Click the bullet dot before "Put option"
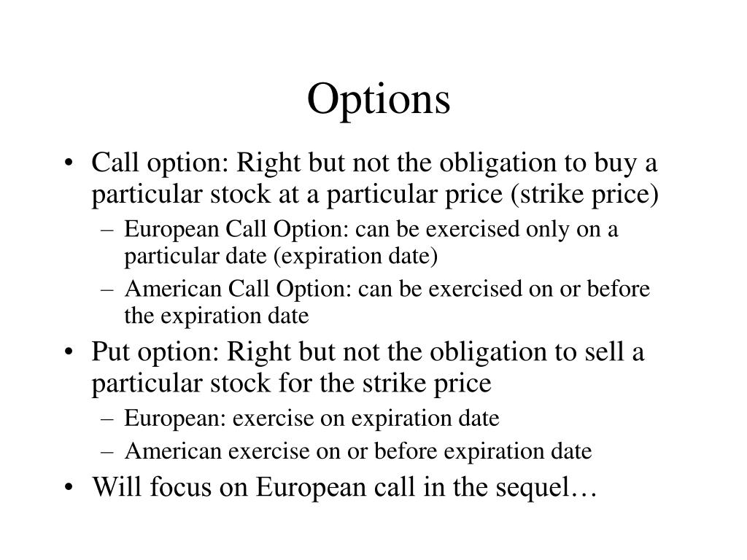The height and width of the screenshot is (560, 747). click(x=69, y=354)
